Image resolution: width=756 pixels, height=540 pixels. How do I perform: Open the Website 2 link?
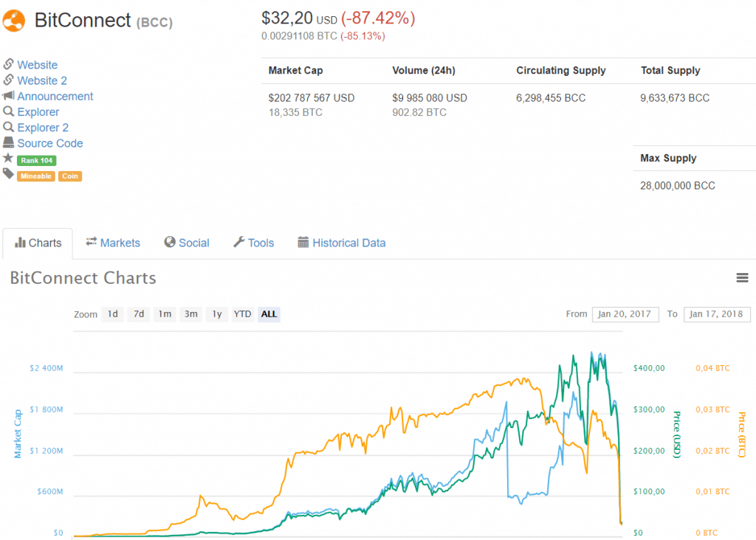click(42, 80)
